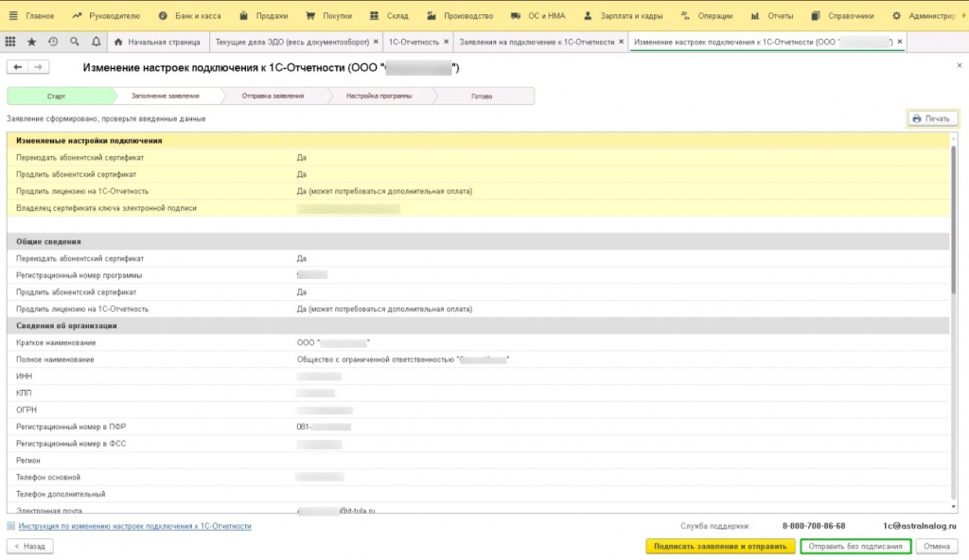Image resolution: width=969 pixels, height=560 pixels.
Task: Open ОС и НМА section
Action: click(x=538, y=15)
